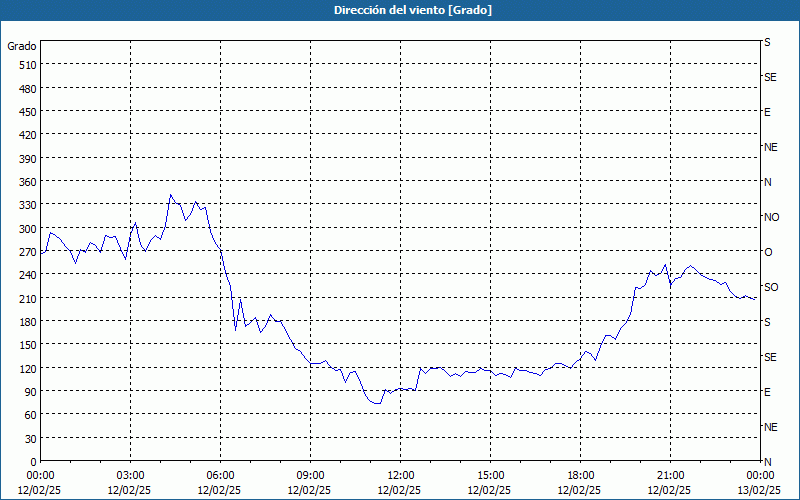Click the "SE" compass label aligned with 480
The image size is (800, 500).
(770, 77)
